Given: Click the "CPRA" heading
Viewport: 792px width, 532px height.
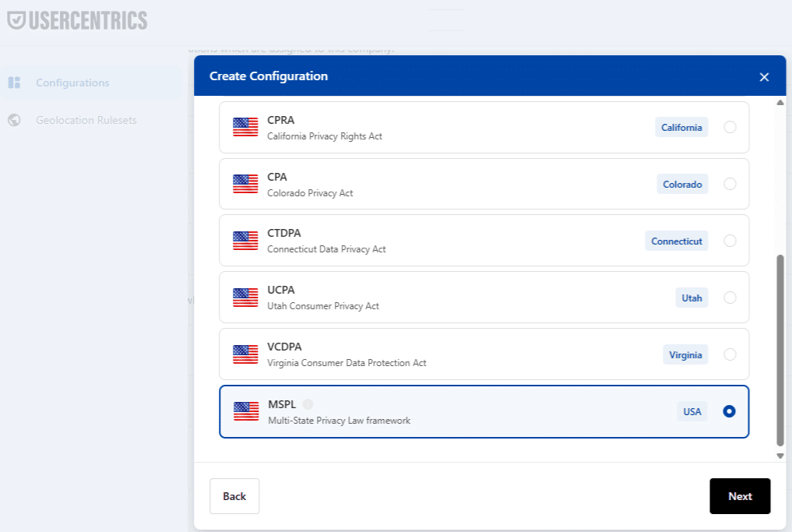Looking at the screenshot, I should tap(281, 120).
